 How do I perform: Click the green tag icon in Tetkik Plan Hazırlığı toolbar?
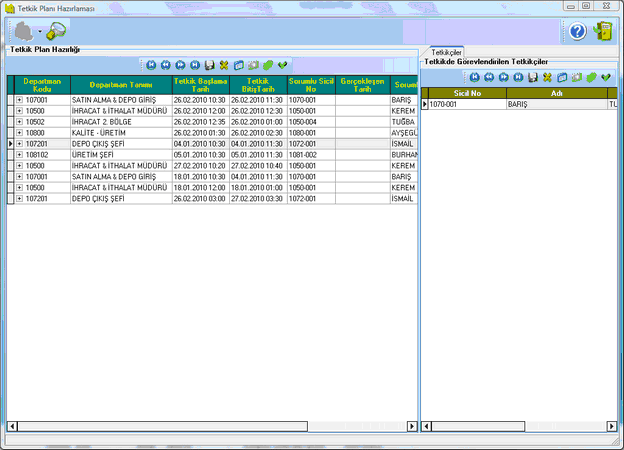268,65
